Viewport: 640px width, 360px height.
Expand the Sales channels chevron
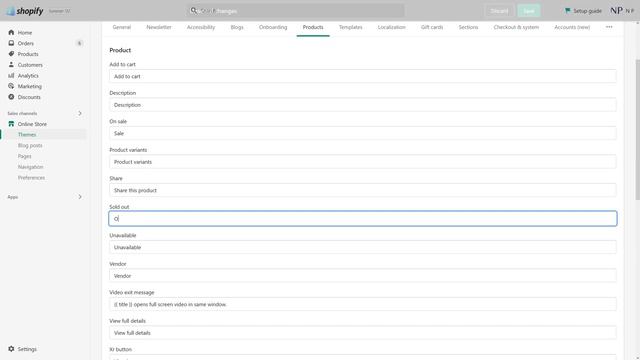tap(80, 113)
